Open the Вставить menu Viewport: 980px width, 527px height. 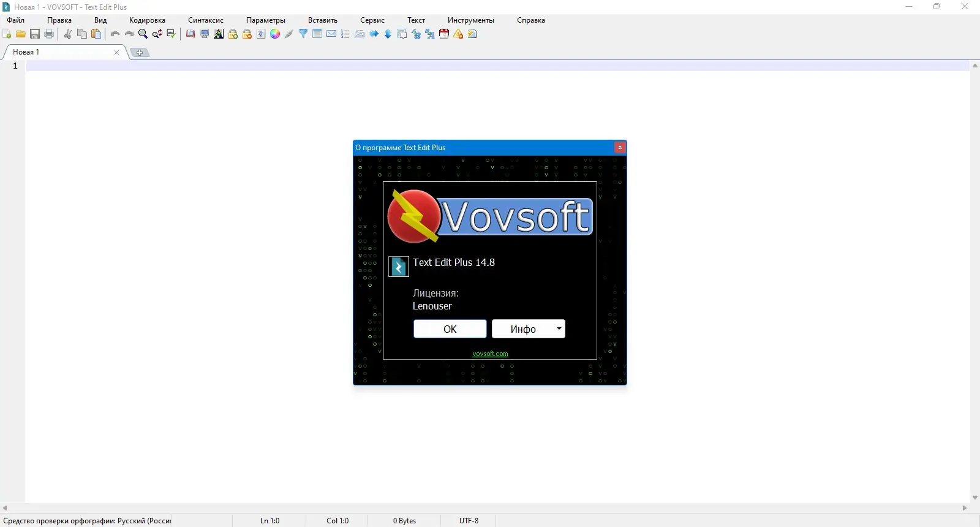323,20
